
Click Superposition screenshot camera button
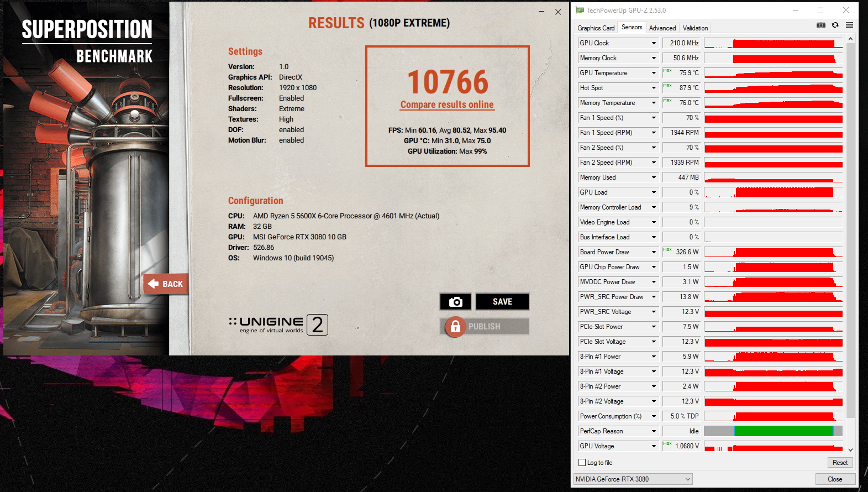(x=456, y=301)
